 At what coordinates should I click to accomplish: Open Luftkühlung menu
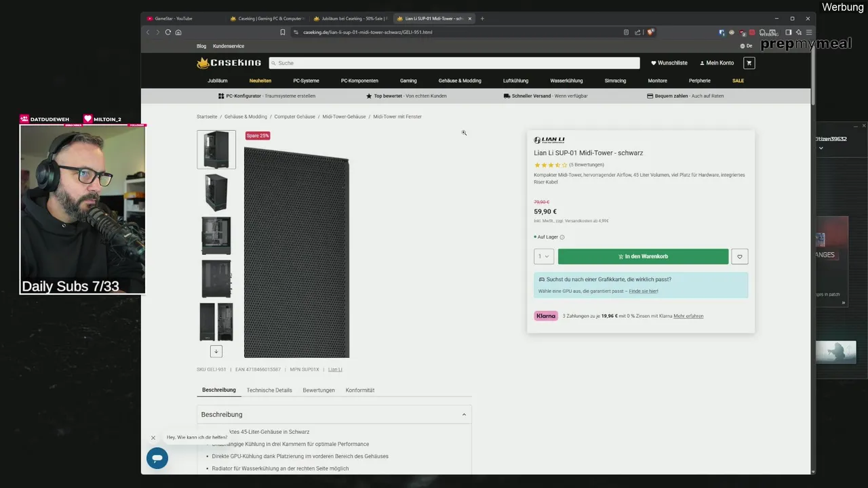click(515, 81)
